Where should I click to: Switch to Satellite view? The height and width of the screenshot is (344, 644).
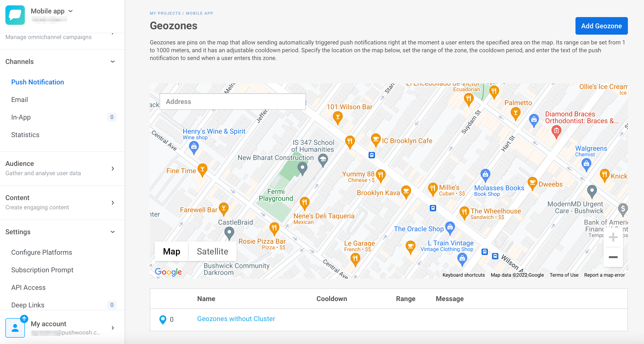pyautogui.click(x=212, y=251)
